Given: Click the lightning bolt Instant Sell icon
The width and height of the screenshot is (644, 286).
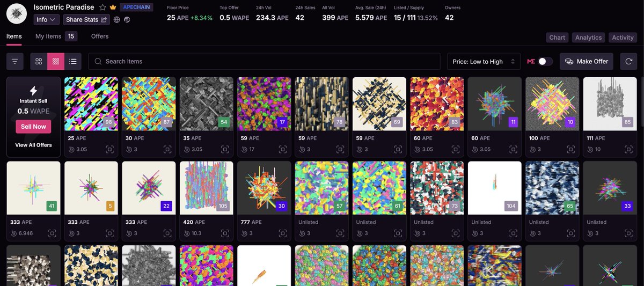Looking at the screenshot, I should pyautogui.click(x=33, y=91).
